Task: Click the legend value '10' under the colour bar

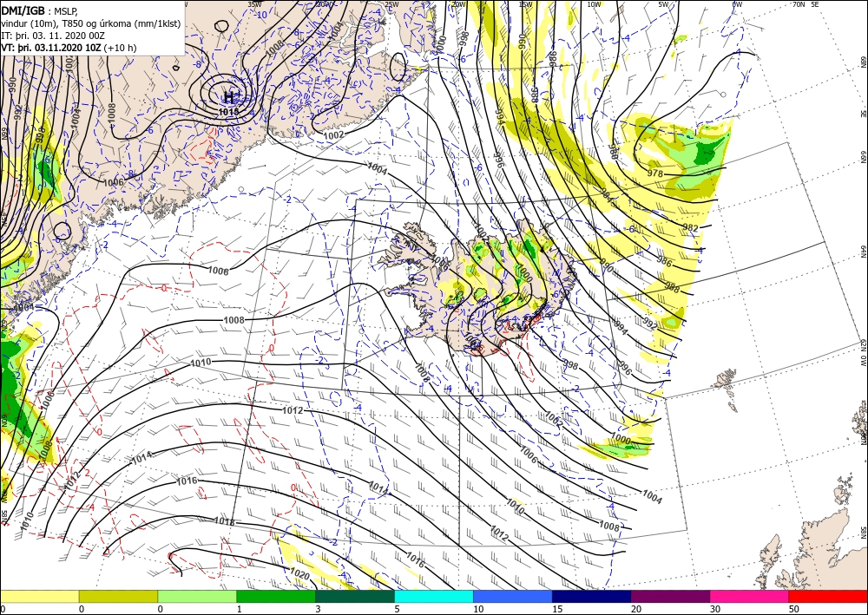Action: [x=478, y=610]
